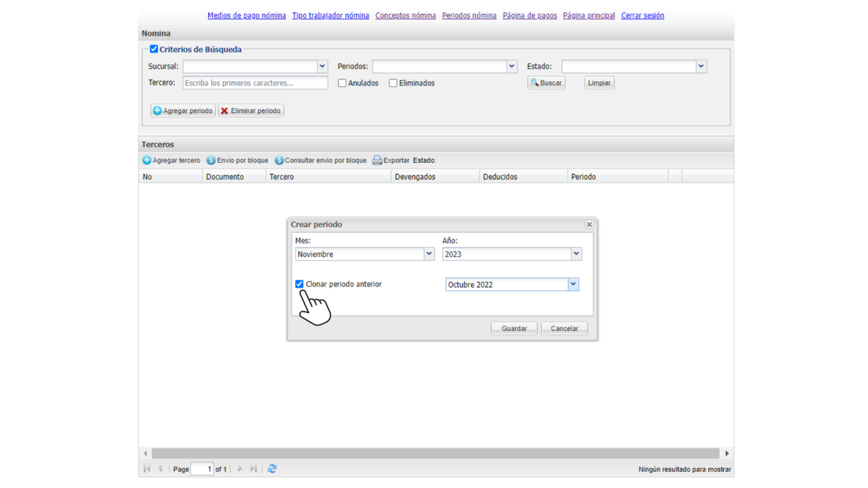868x488 pixels.
Task: Go to next page arrow
Action: [240, 469]
